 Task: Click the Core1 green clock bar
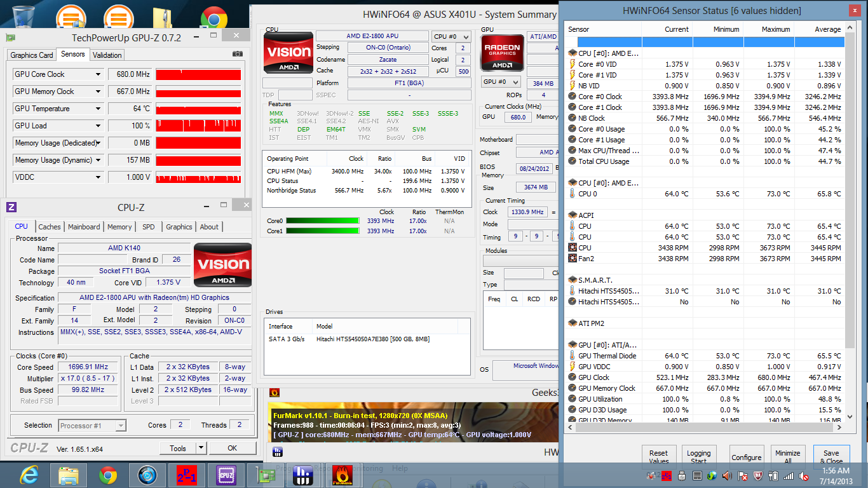click(x=323, y=231)
